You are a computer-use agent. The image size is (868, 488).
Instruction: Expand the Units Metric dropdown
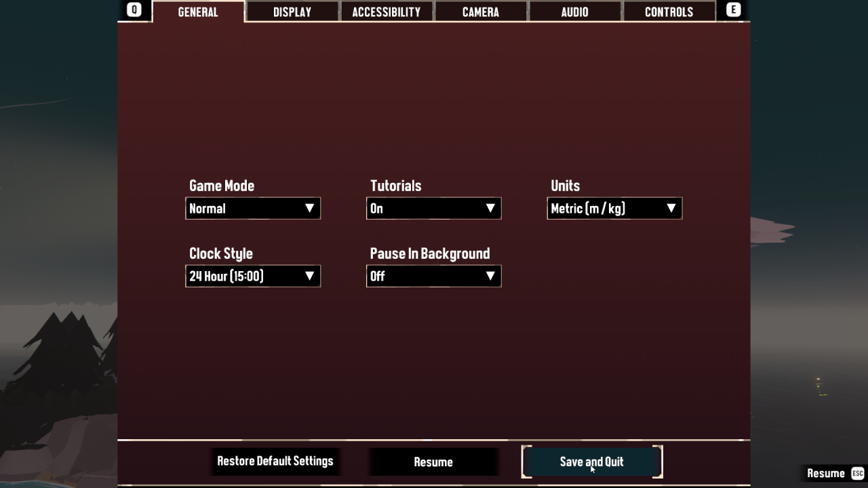coord(614,208)
